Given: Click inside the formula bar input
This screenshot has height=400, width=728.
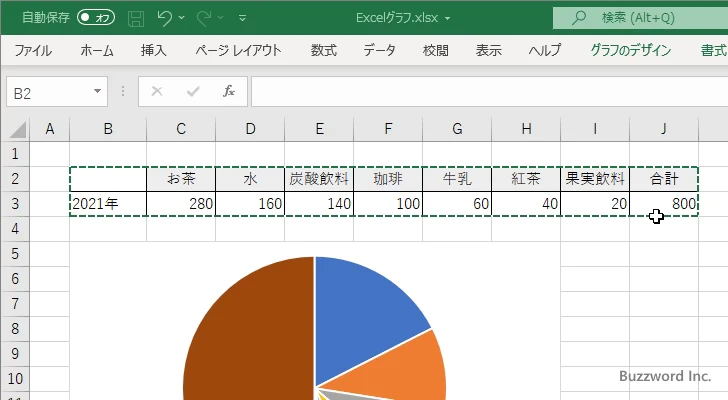Looking at the screenshot, I should click(x=489, y=92).
